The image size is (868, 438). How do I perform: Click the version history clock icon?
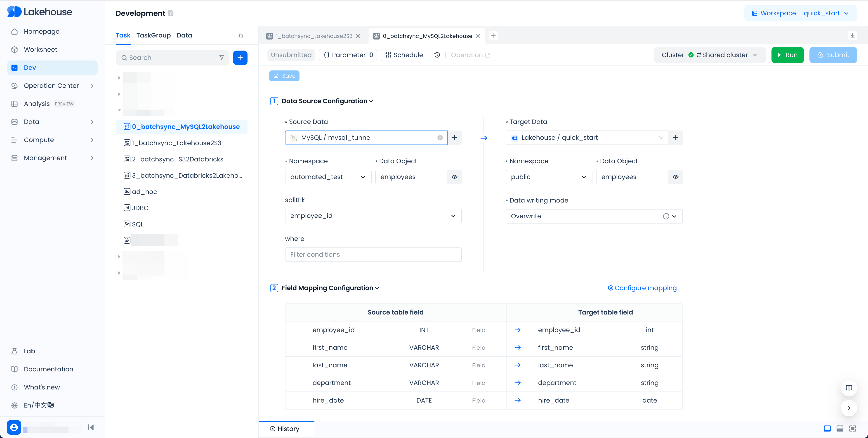[437, 55]
